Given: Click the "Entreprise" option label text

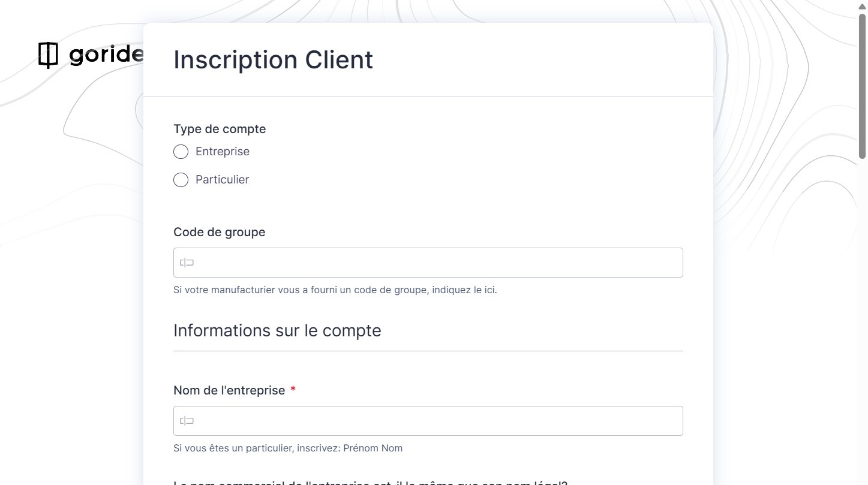Looking at the screenshot, I should coord(222,152).
